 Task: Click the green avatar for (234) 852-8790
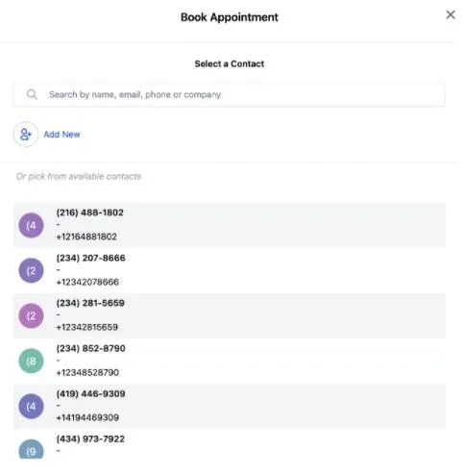[x=31, y=362]
